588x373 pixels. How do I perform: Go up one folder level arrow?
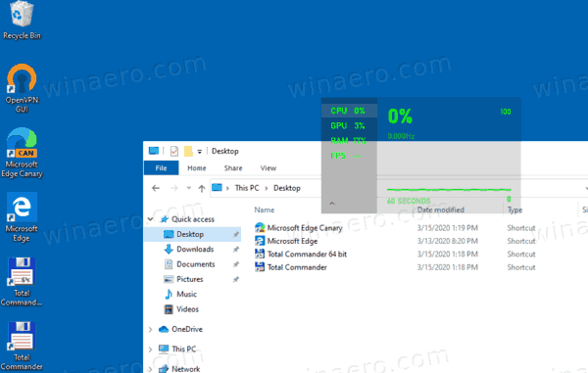click(202, 188)
